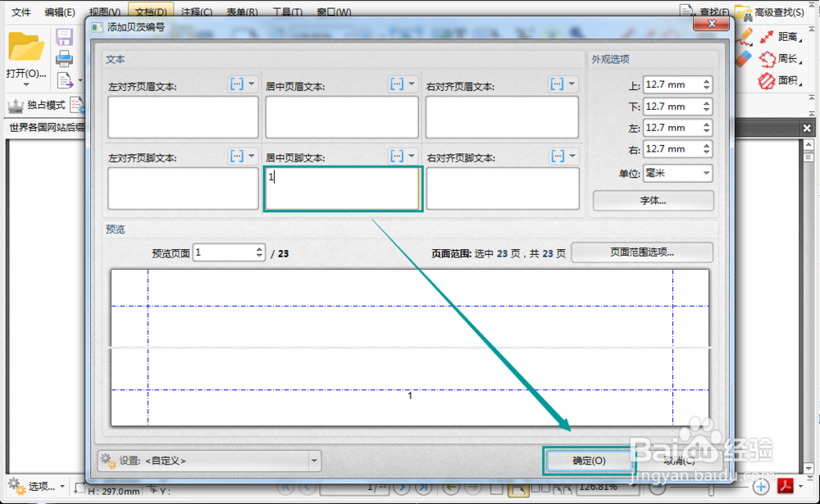The image size is (820, 504).
Task: Decrease the right margin 右 value
Action: 707,152
